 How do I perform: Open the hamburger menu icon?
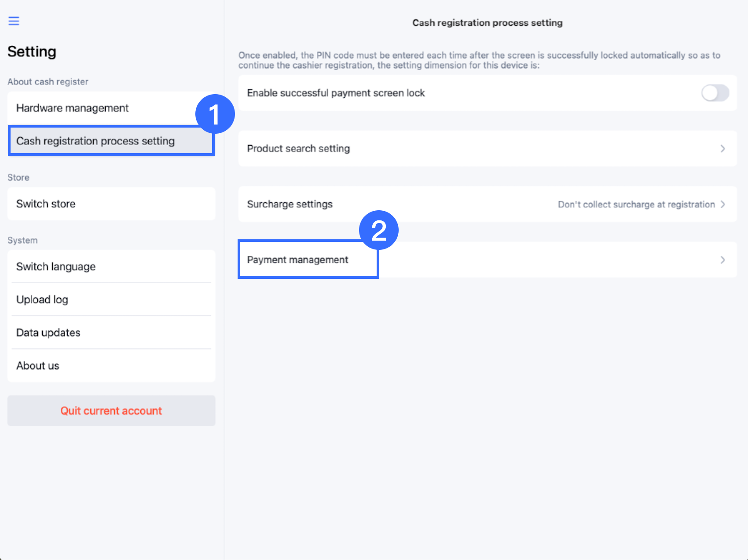(x=14, y=21)
